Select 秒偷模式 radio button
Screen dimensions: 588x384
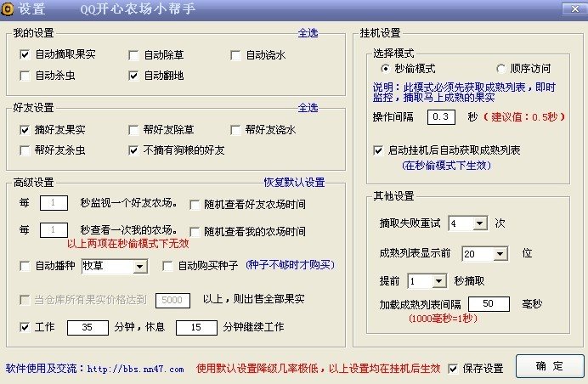(385, 69)
